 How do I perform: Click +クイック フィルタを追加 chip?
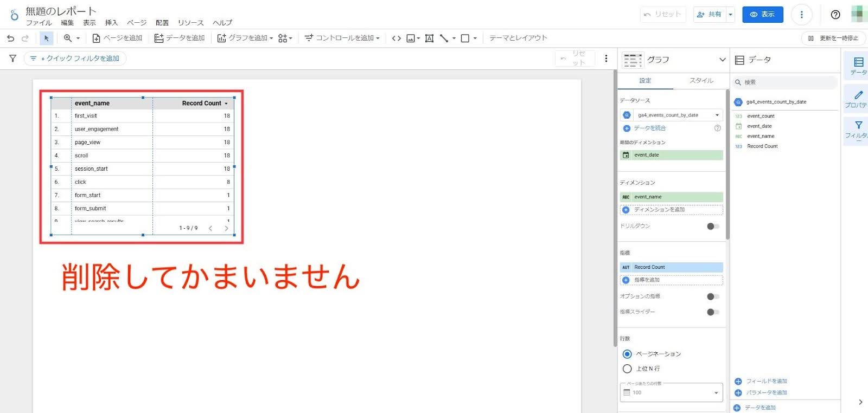(75, 59)
